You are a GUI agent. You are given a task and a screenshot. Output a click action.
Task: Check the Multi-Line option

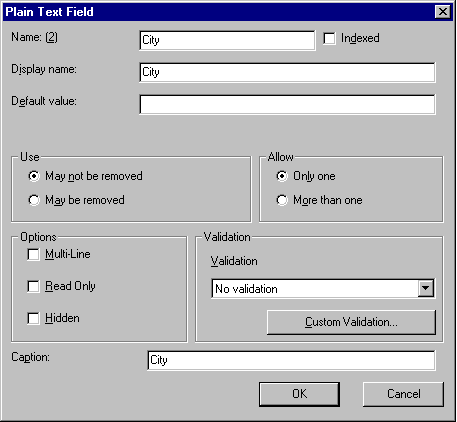(x=33, y=255)
